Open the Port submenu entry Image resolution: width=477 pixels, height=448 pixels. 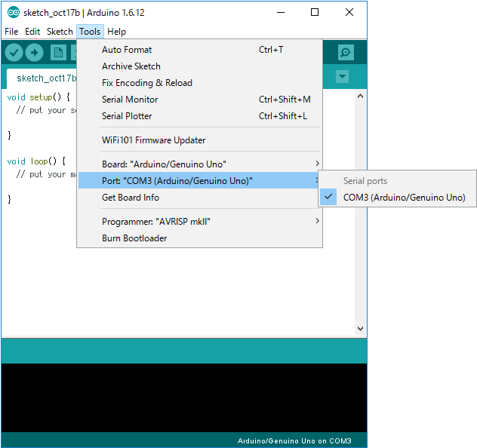coord(199,180)
